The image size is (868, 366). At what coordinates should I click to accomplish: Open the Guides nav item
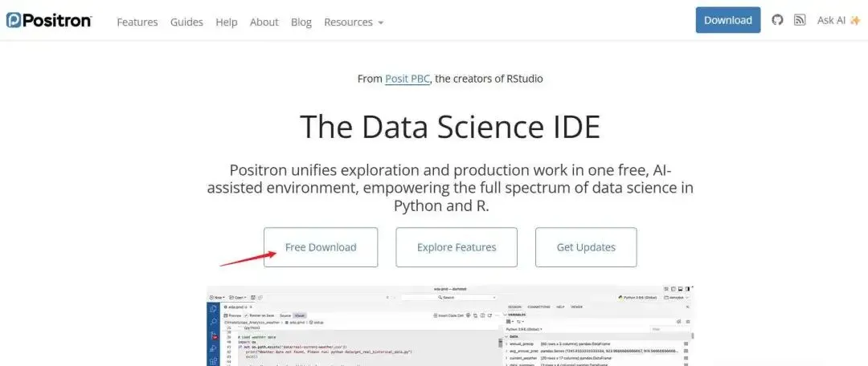point(186,22)
